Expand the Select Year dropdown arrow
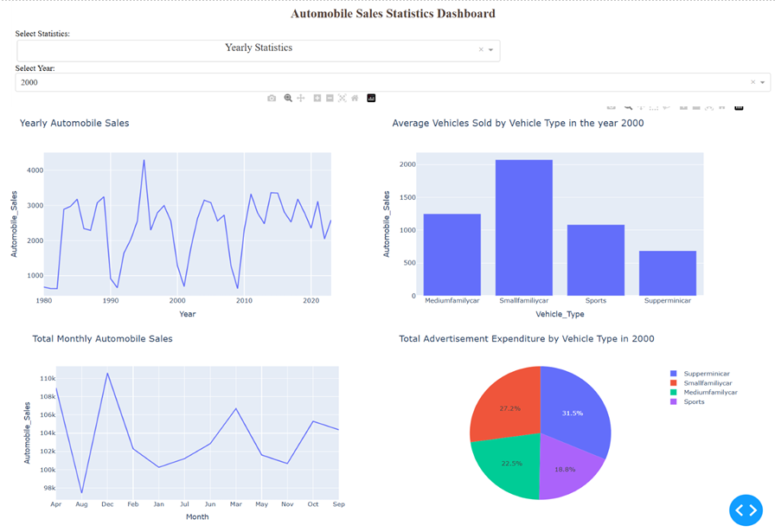 coord(763,83)
